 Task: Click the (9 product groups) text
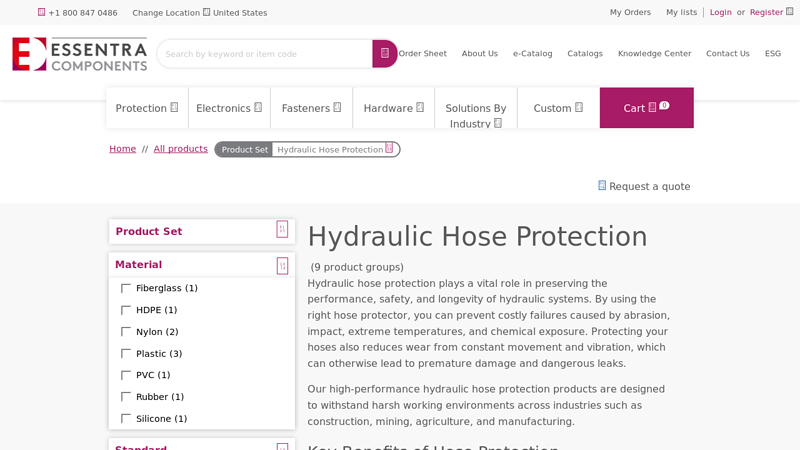coord(357,267)
